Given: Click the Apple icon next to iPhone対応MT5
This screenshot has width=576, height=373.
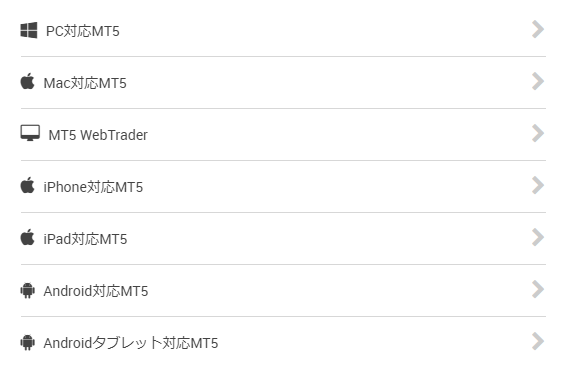Looking at the screenshot, I should 28,185.
